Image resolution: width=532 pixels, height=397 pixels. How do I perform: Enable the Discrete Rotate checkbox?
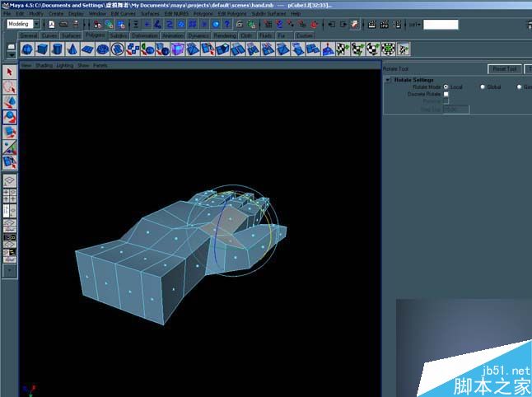point(446,94)
